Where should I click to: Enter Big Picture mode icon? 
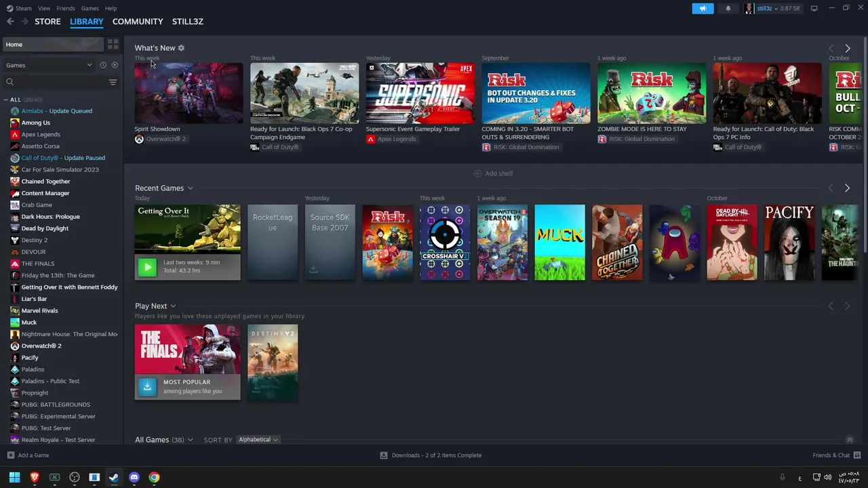814,8
